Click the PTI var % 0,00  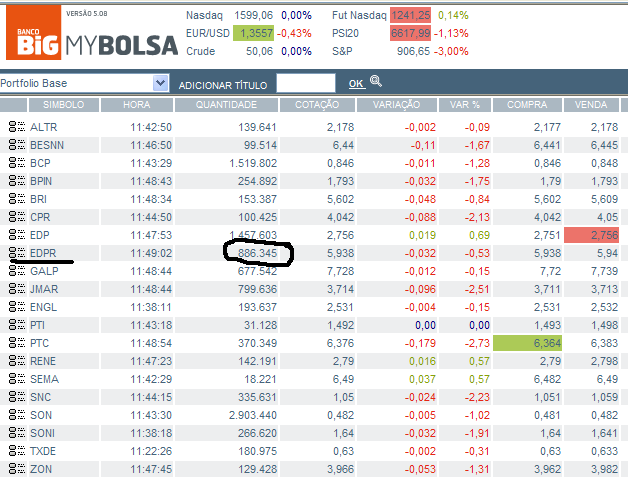(x=479, y=325)
